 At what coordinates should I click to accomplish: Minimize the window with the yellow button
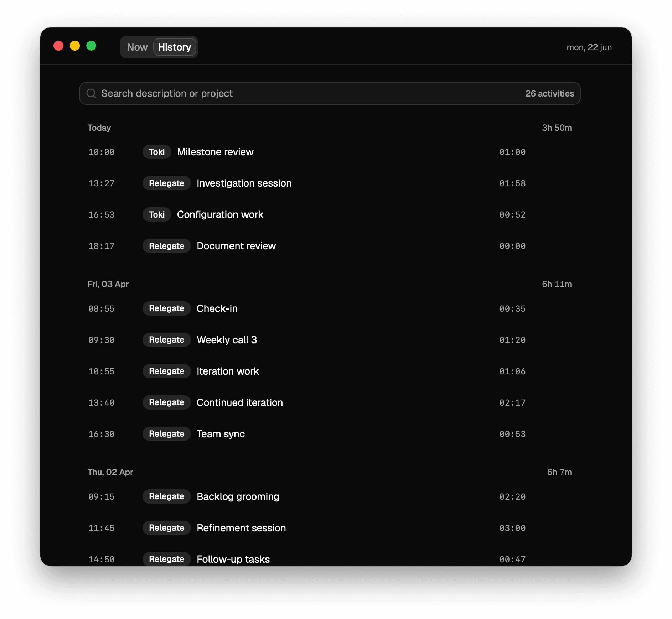pos(75,46)
